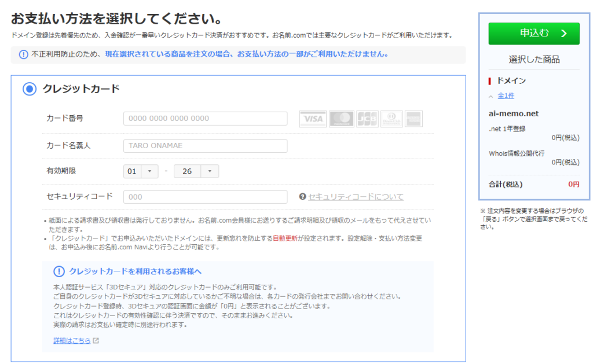Click the question mark icon beside セキュリティコードについて
The height and width of the screenshot is (364, 593).
(x=302, y=197)
